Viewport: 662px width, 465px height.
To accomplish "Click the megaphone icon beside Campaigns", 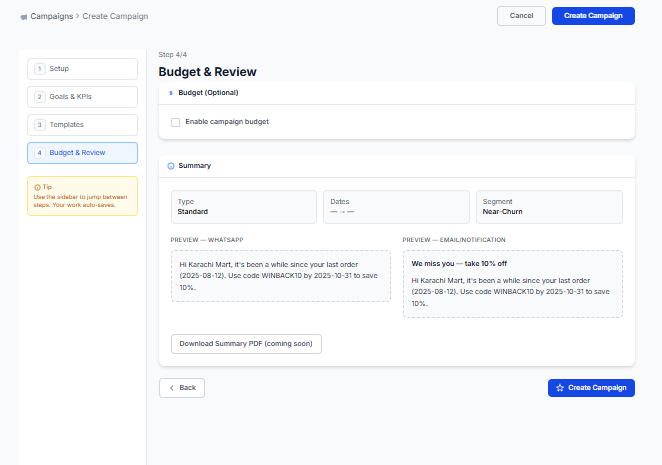I will coord(24,16).
